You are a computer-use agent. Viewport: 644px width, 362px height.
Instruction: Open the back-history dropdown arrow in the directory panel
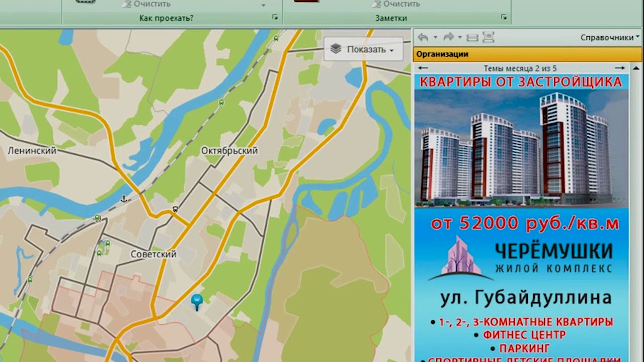click(436, 37)
